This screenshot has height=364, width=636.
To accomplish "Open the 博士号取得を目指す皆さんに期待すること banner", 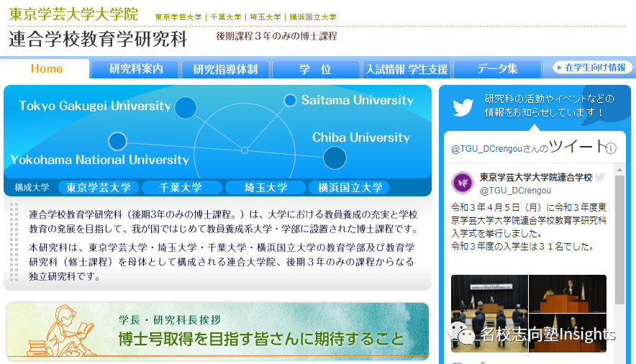I will (218, 332).
